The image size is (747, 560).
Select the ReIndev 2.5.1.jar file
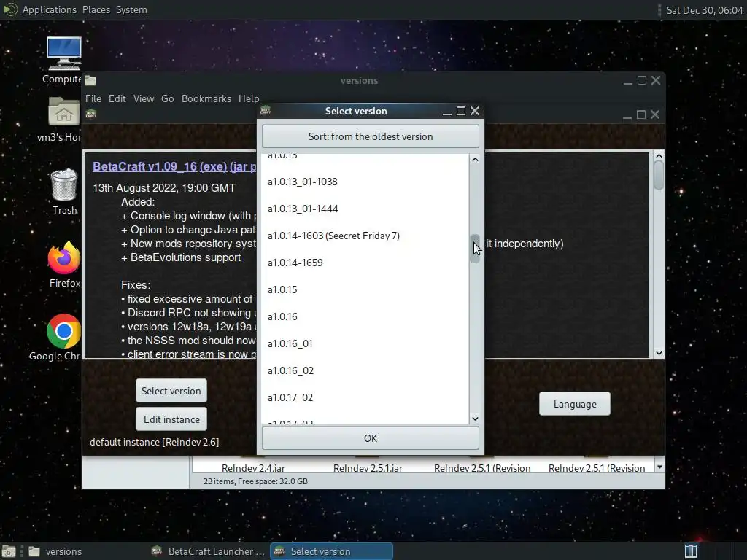368,468
